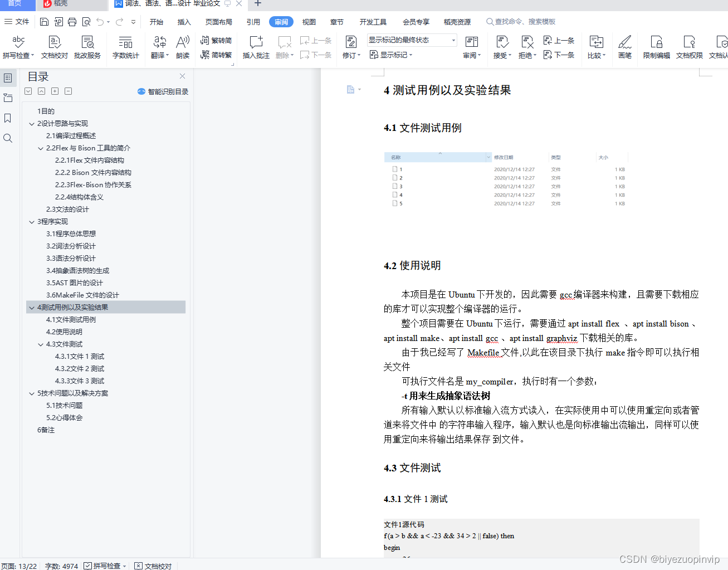Screen dimensions: 728x570
Task: Click the page count in status bar
Action: [x=19, y=566]
